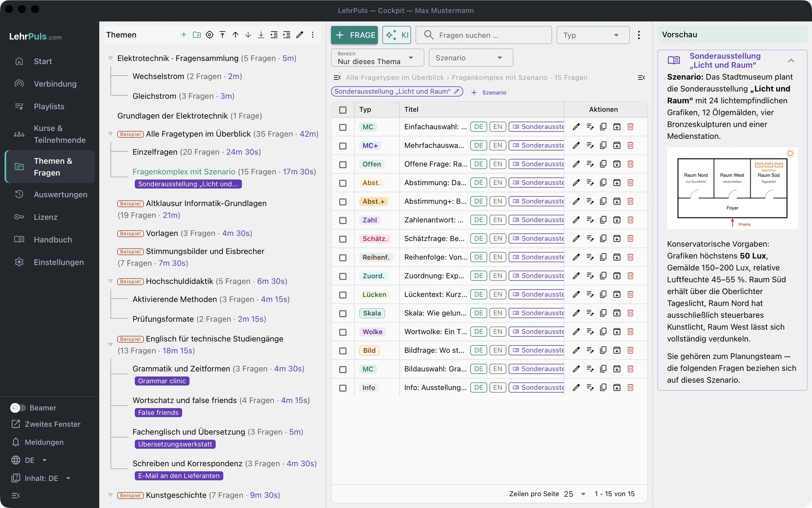Mark the Info: Ausstellung row checkbox
Viewport: 812px width, 508px height.
click(343, 388)
